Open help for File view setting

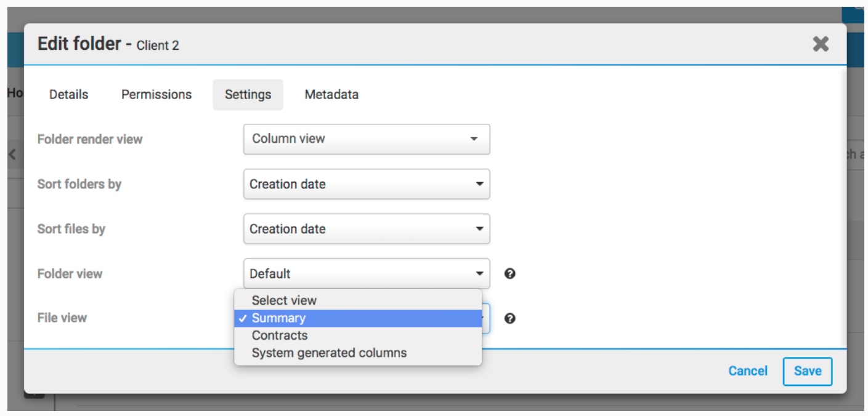[x=509, y=318]
